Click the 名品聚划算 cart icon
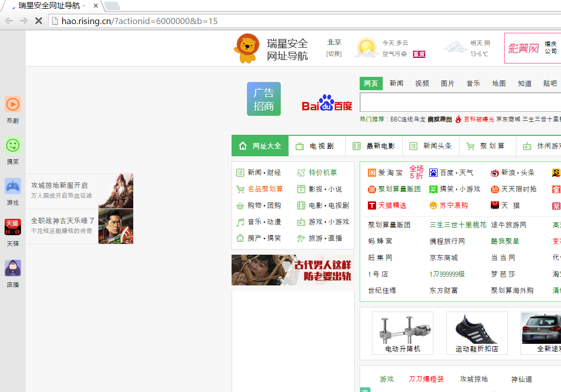 (x=240, y=190)
